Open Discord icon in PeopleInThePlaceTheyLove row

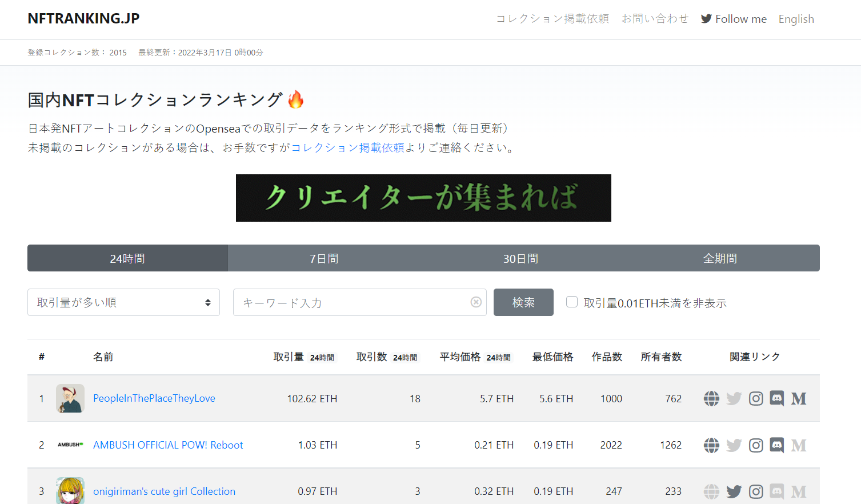[777, 398]
